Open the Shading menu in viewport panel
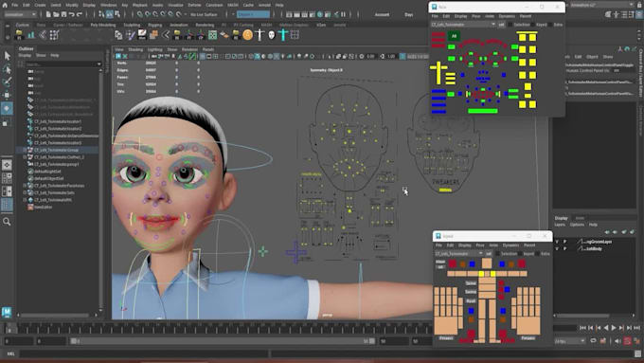Image resolution: width=644 pixels, height=363 pixels. click(x=135, y=49)
